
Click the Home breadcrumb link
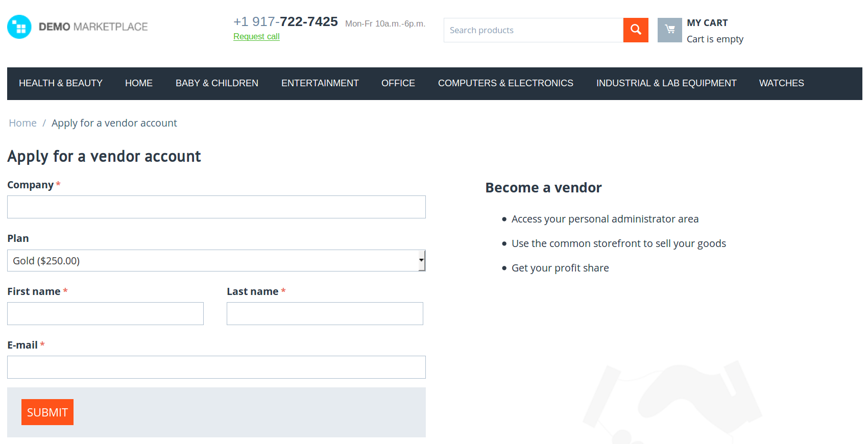pos(23,123)
